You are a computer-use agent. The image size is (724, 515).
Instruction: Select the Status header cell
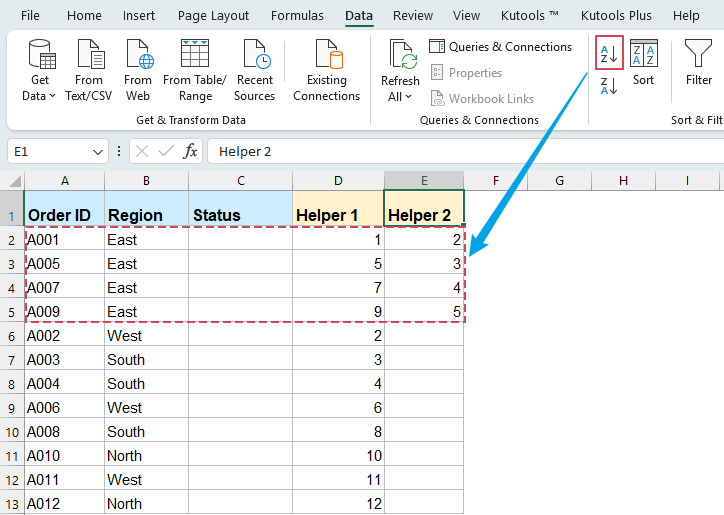241,208
